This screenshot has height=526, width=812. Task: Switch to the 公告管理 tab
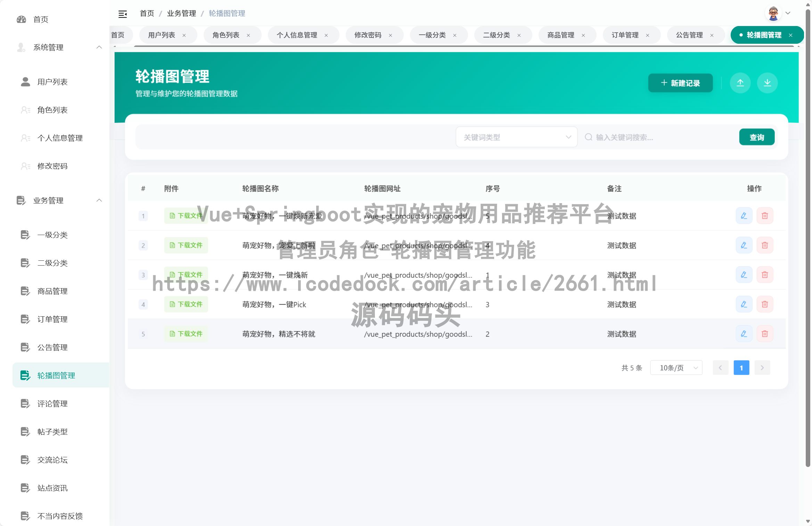tap(689, 35)
